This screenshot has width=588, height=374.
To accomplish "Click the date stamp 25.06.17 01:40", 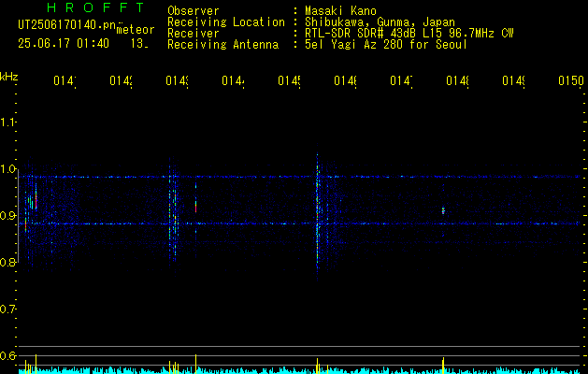I will [x=64, y=44].
